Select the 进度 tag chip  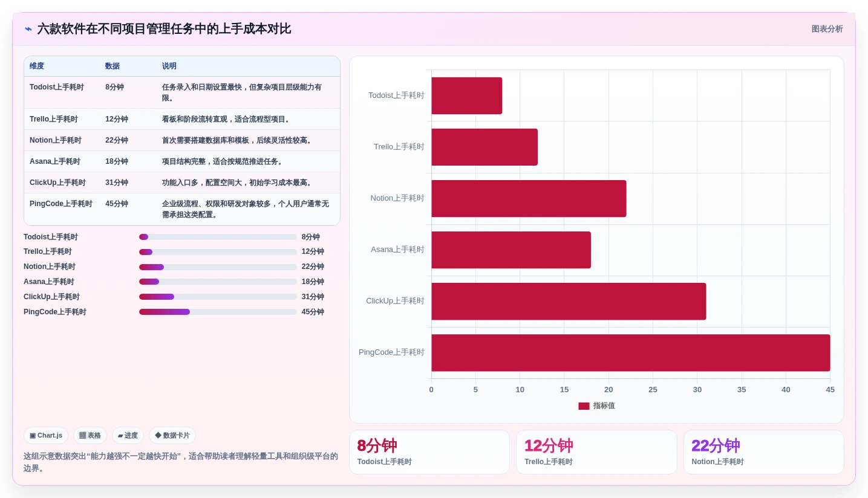pos(128,435)
